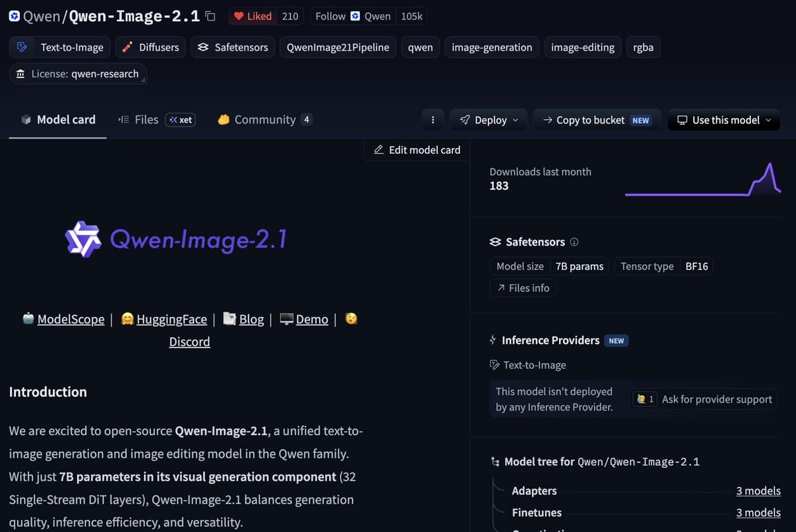
Task: Click the Community discussions count 4
Action: pos(306,119)
